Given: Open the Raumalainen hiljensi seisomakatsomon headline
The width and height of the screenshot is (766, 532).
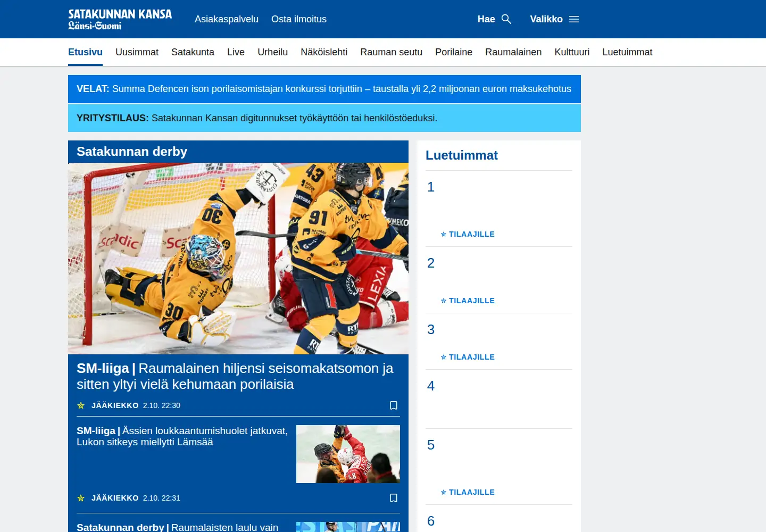Looking at the screenshot, I should (x=235, y=376).
